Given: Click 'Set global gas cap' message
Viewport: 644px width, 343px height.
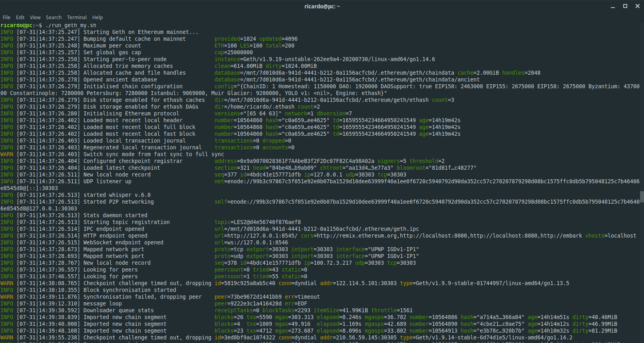Looking at the screenshot, I should pos(112,52).
